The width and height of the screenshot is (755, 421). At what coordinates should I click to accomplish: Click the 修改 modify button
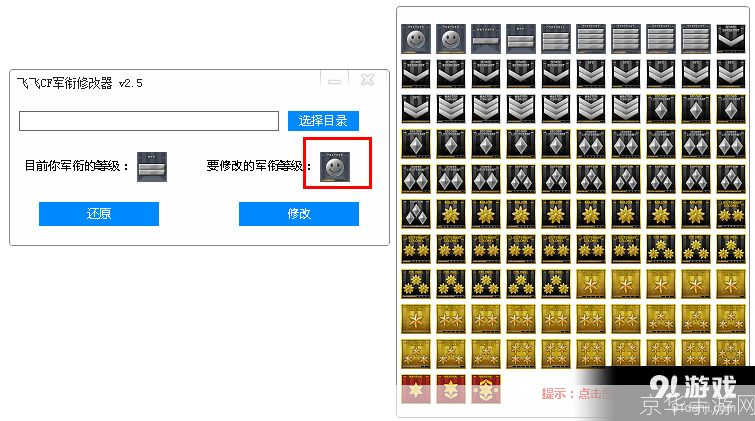click(299, 213)
